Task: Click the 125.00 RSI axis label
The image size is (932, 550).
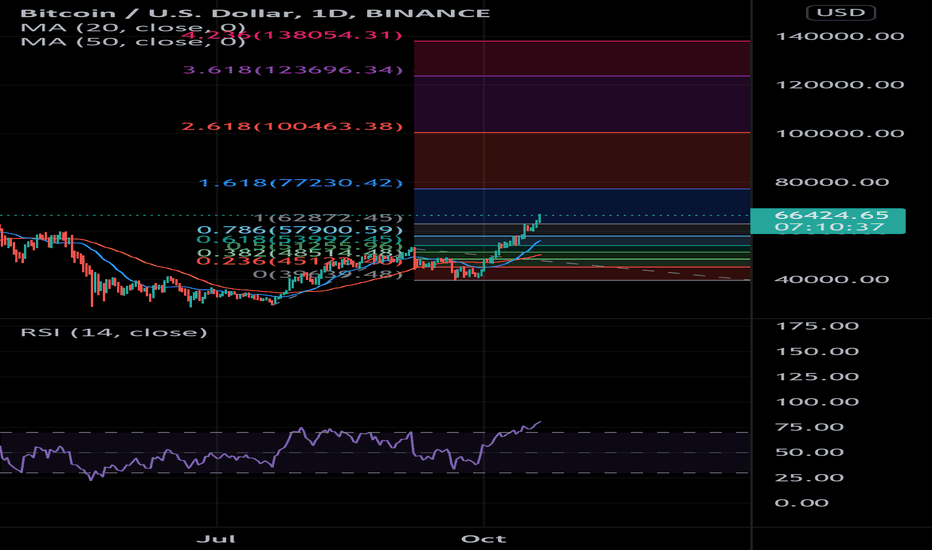Action: (817, 377)
